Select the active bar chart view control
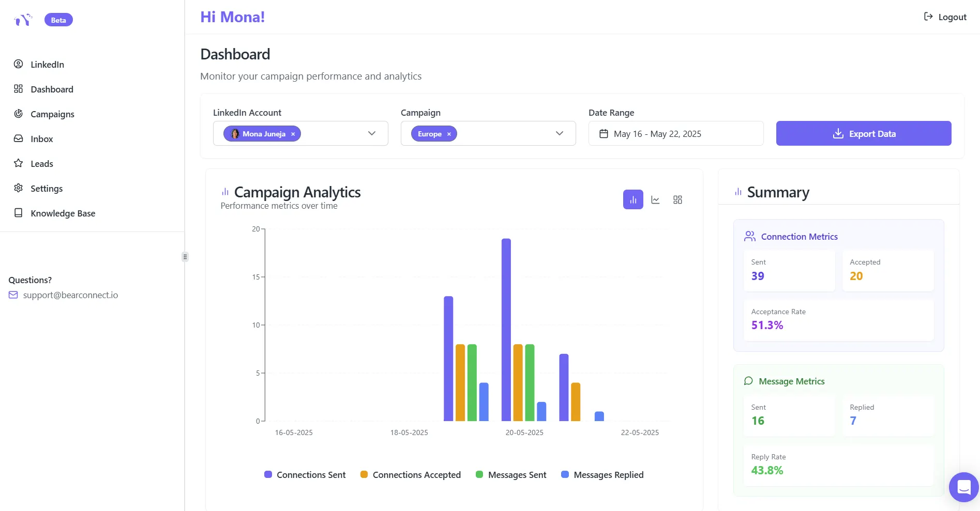The width and height of the screenshot is (980, 511). 632,199
